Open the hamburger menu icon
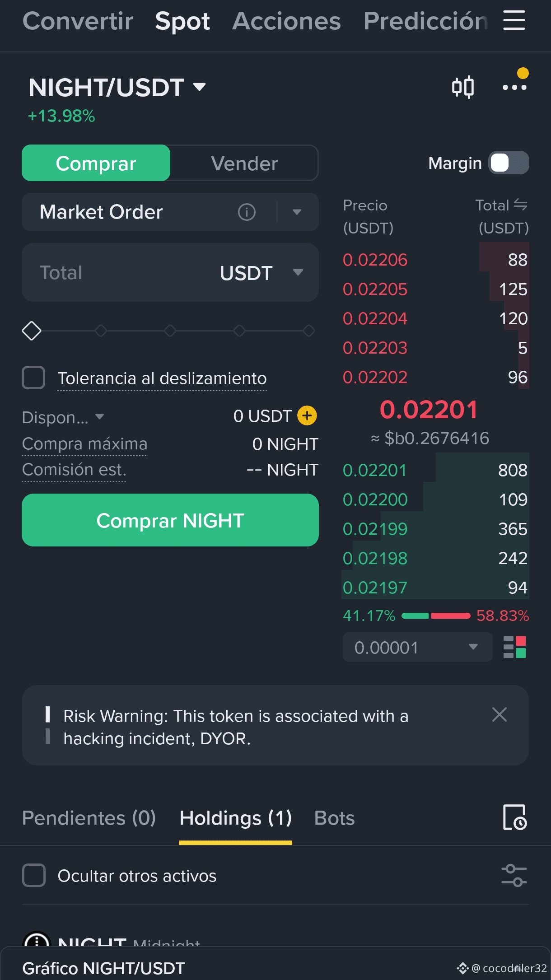The image size is (551, 980). pyautogui.click(x=514, y=21)
